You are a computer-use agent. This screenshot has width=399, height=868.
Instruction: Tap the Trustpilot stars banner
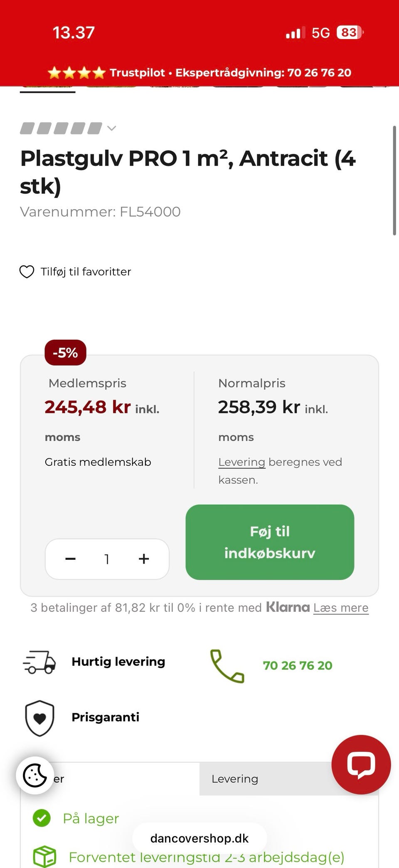point(77,73)
